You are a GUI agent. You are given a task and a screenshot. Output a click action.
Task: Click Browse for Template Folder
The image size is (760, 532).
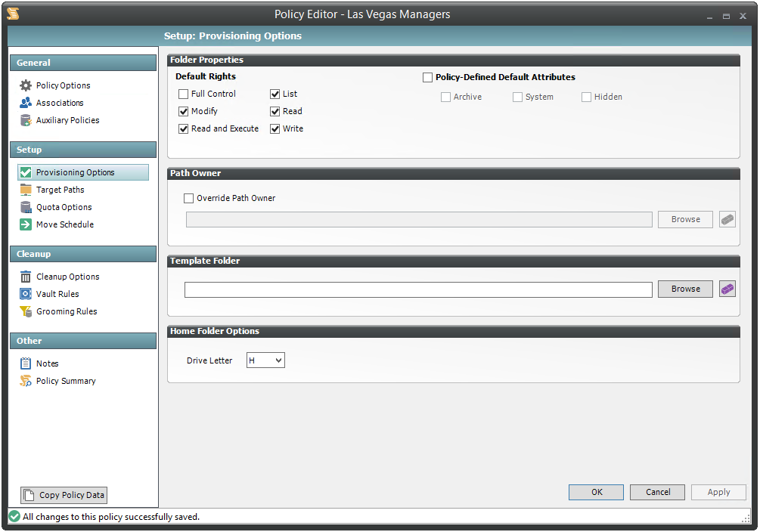[x=685, y=289]
